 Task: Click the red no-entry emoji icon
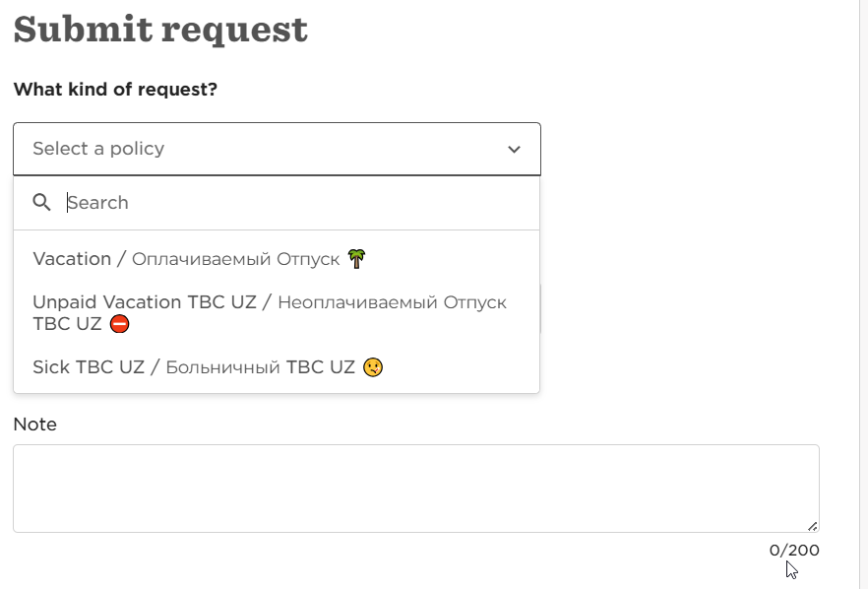[x=119, y=323]
